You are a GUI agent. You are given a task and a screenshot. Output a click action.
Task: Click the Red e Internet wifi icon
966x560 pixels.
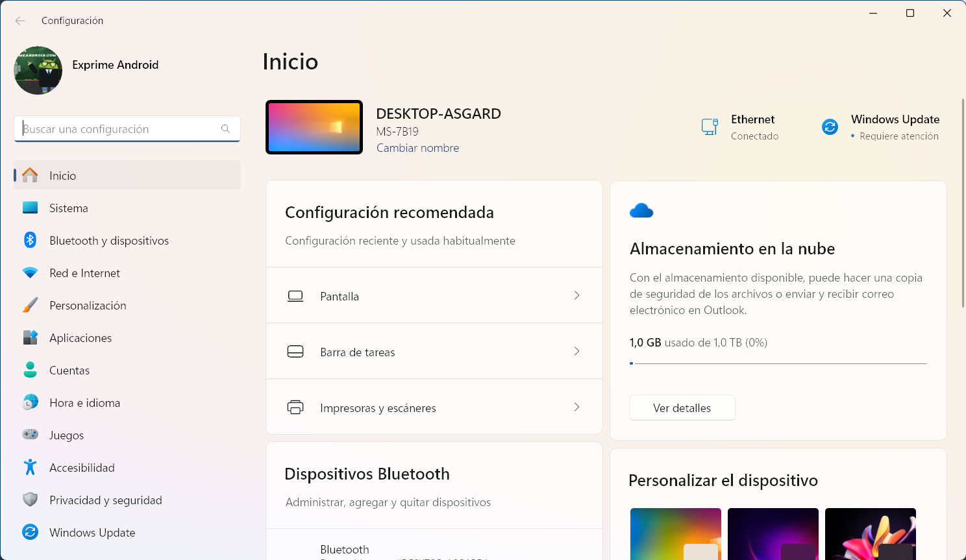coord(30,273)
